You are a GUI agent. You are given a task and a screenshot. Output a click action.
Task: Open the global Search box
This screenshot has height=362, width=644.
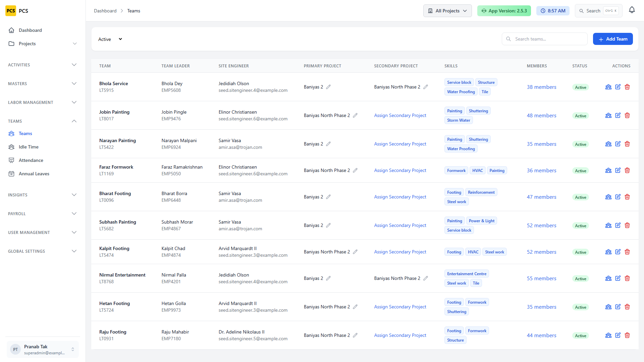coord(599,11)
